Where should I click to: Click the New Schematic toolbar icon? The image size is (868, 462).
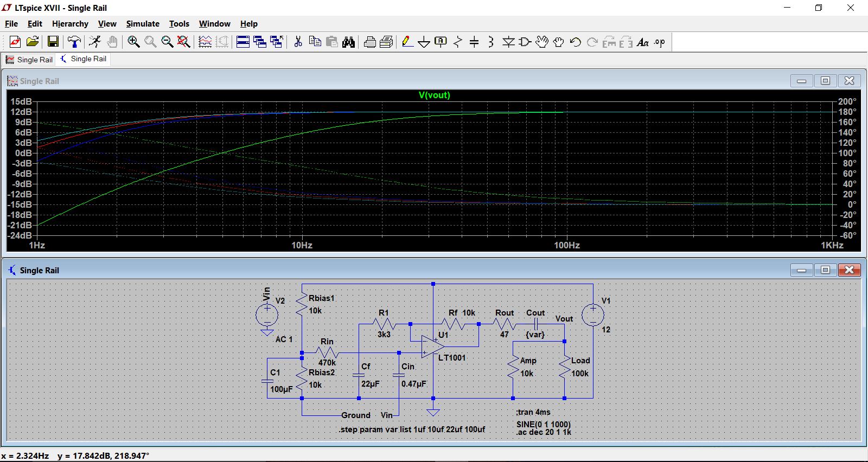(15, 42)
